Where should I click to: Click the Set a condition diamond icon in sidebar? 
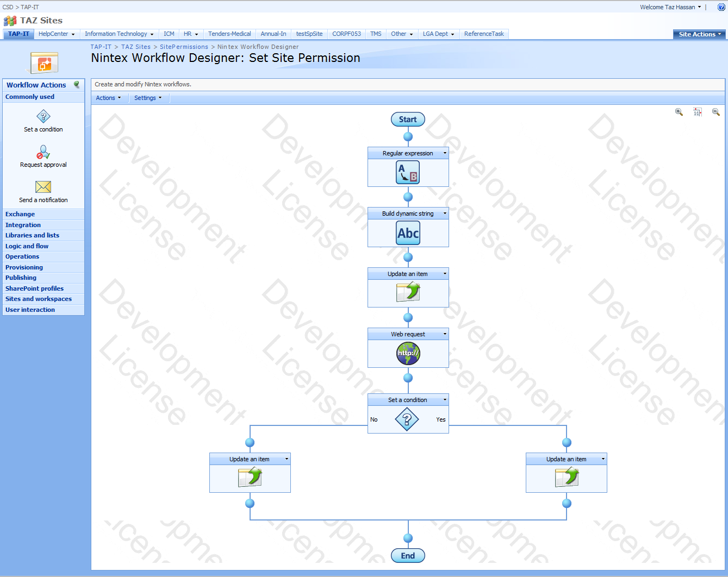[x=43, y=116]
